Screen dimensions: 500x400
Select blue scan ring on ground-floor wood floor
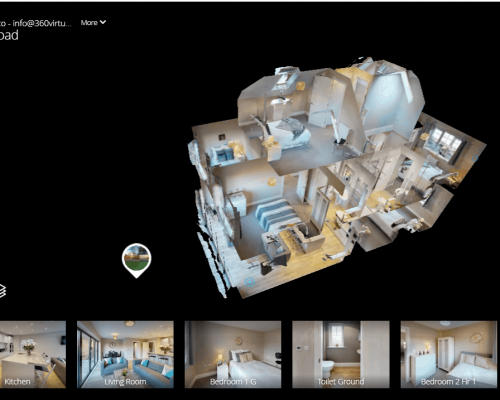pos(249,282)
